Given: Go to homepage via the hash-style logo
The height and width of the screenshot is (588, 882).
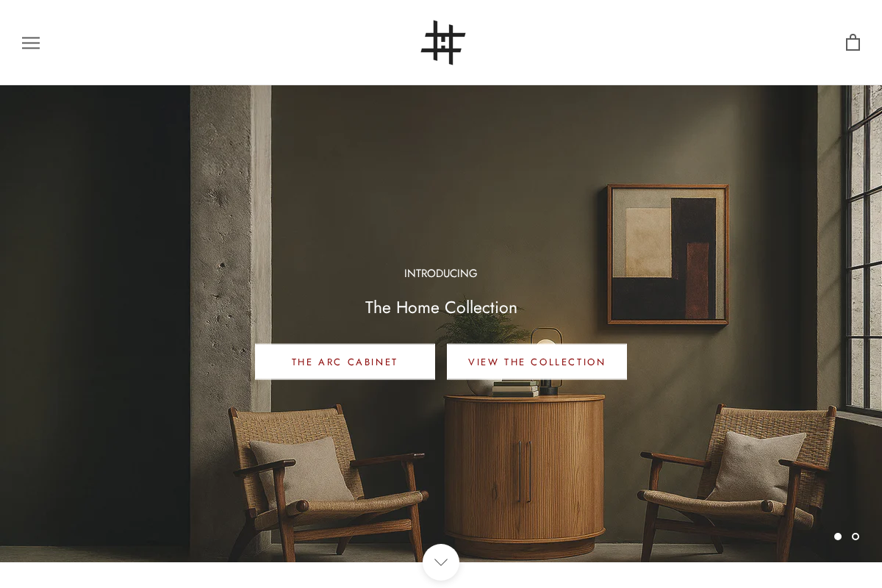Looking at the screenshot, I should coord(443,43).
